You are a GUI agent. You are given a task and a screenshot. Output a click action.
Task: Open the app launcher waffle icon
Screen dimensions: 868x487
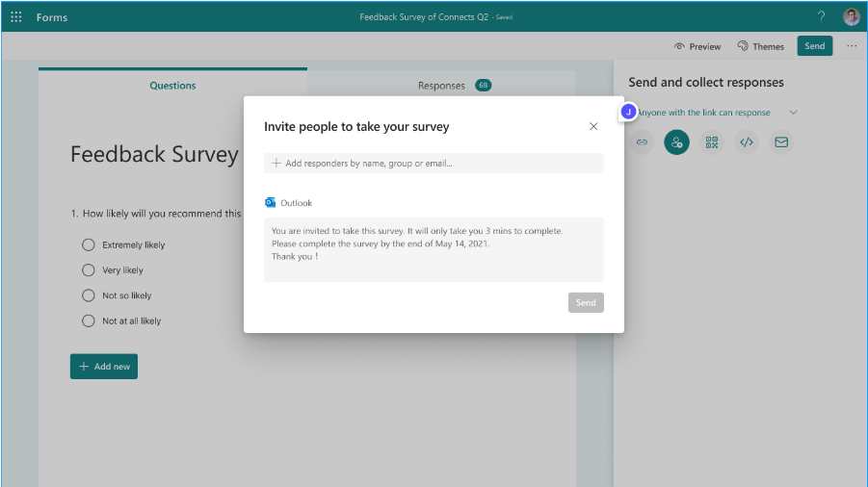click(16, 17)
